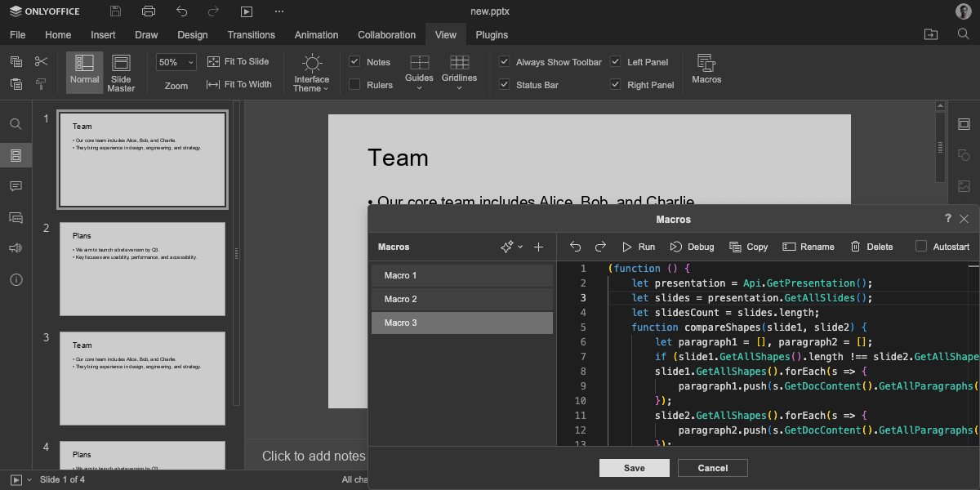This screenshot has height=490, width=980.
Task: Open About info icon in sidebar
Action: point(16,279)
